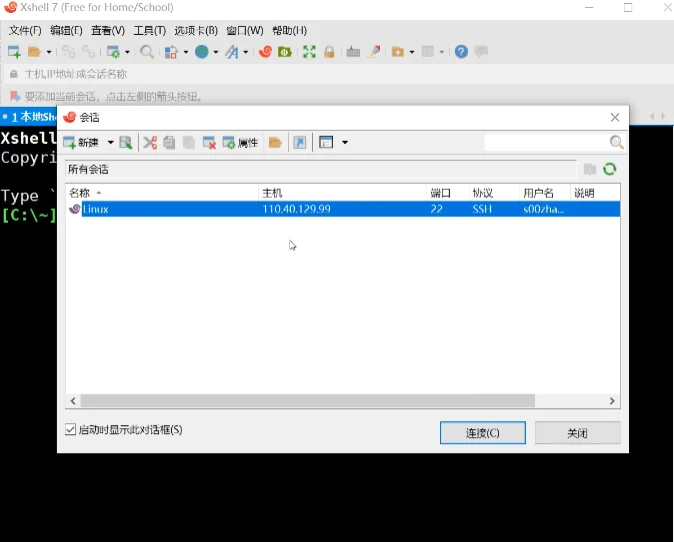
Task: Expand the folder-plus dropdown arrow
Action: click(412, 52)
